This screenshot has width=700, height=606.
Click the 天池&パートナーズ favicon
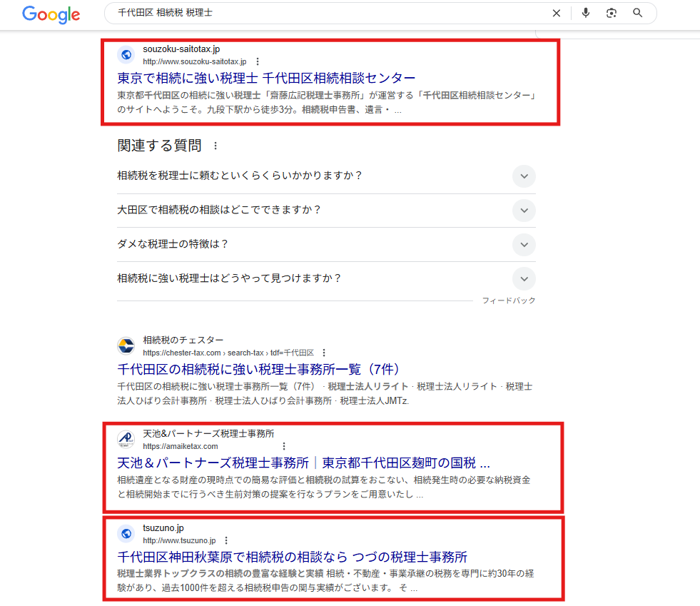(126, 439)
